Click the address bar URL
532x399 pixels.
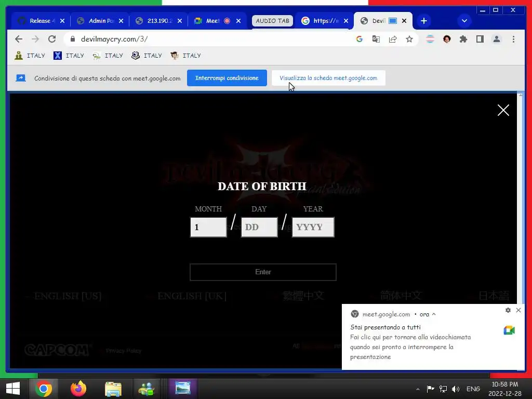pos(114,39)
